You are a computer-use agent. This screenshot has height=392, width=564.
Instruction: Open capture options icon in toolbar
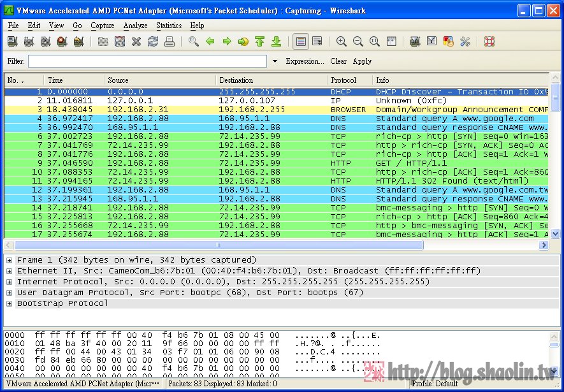tap(29, 41)
